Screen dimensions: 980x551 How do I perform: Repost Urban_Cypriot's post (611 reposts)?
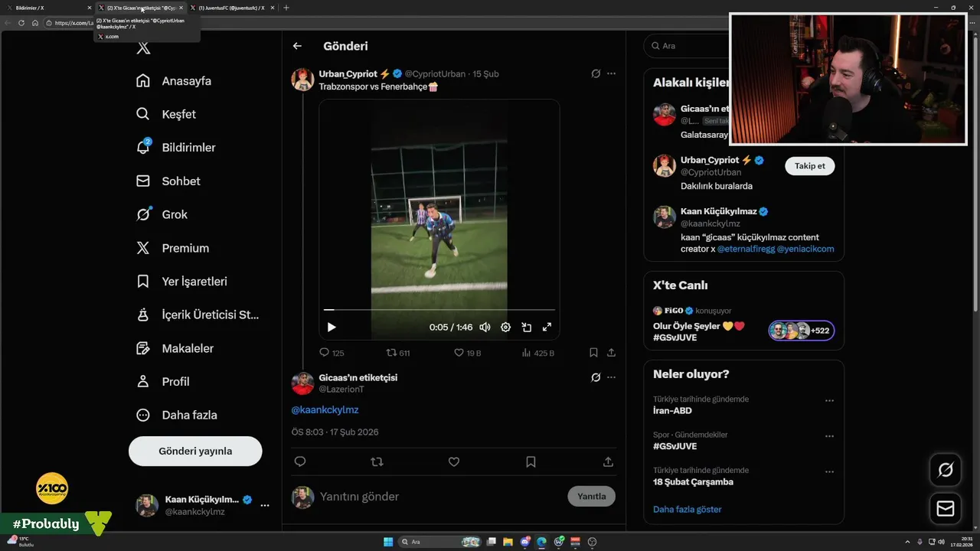point(398,353)
